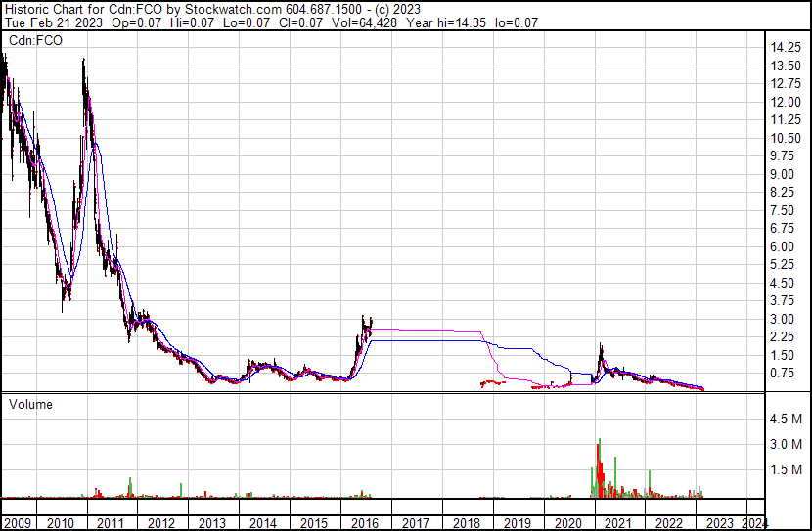Viewport: 812px width, 531px height.
Task: Select the 2022 year marker on the timeline
Action: 668,523
